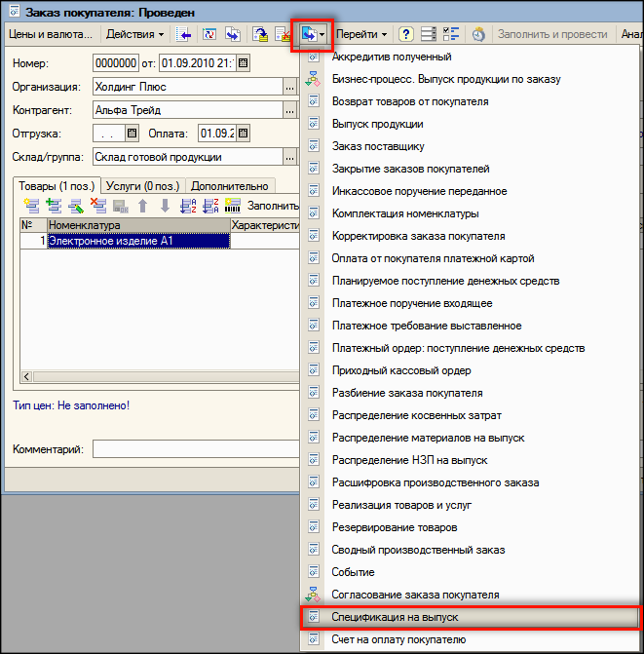This screenshot has width=644, height=654.
Task: Open Склад/группа selection ellipsis button
Action: click(289, 157)
